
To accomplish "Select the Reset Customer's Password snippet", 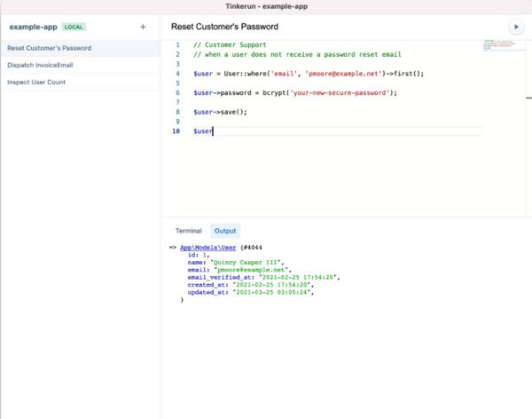I will pyautogui.click(x=50, y=48).
